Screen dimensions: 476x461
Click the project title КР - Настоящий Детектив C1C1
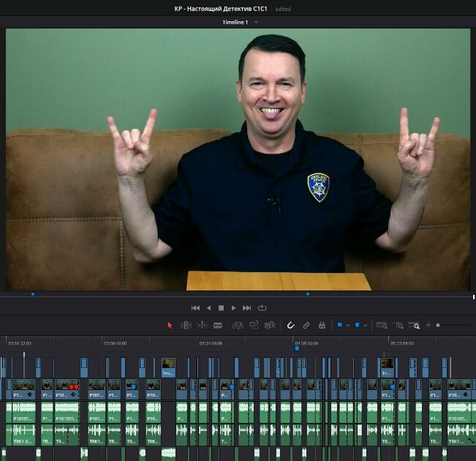click(221, 9)
